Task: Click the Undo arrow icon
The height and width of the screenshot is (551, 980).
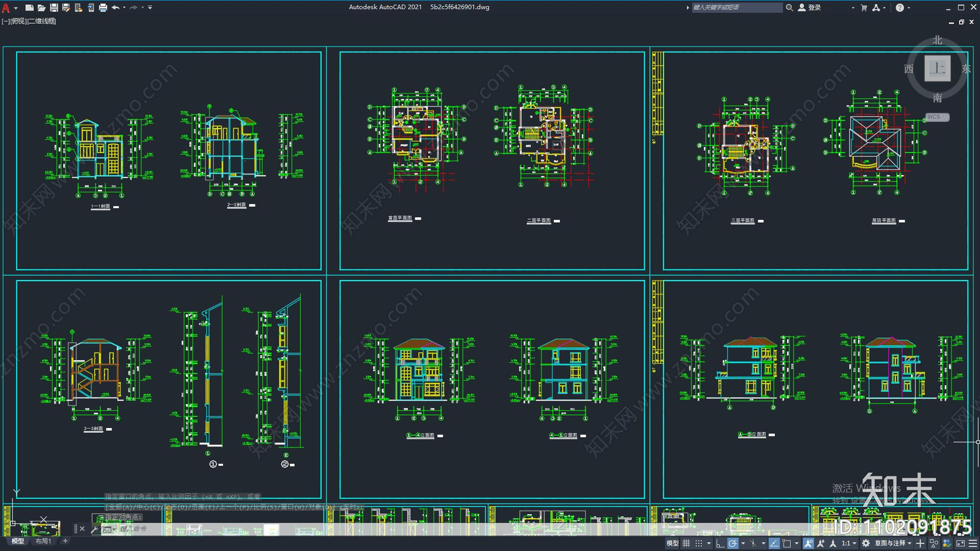Action: 115,7
